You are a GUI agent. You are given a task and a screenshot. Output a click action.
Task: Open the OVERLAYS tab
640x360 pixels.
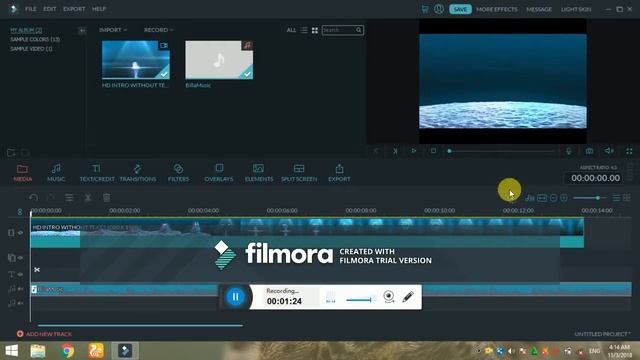click(219, 173)
